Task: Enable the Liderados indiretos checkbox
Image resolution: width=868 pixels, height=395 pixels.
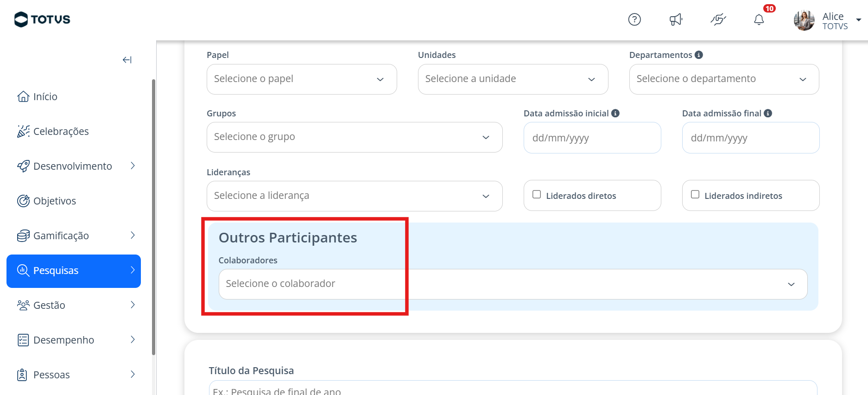Action: pos(695,194)
